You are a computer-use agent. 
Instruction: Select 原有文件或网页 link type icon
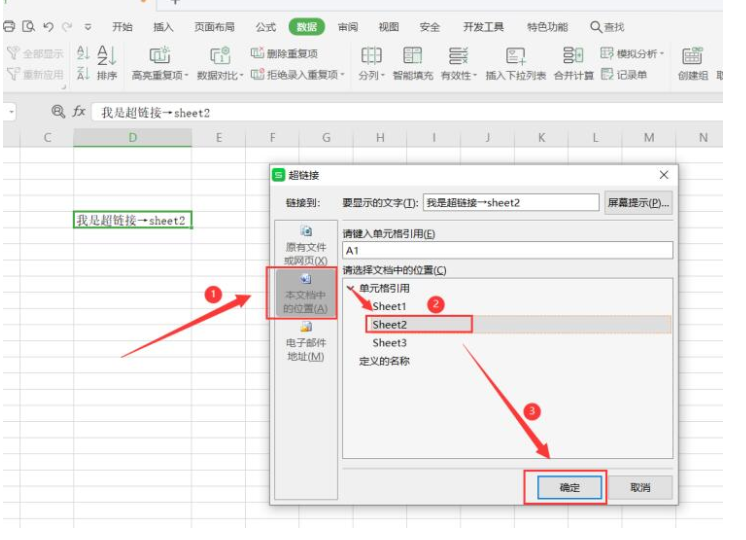(x=305, y=232)
